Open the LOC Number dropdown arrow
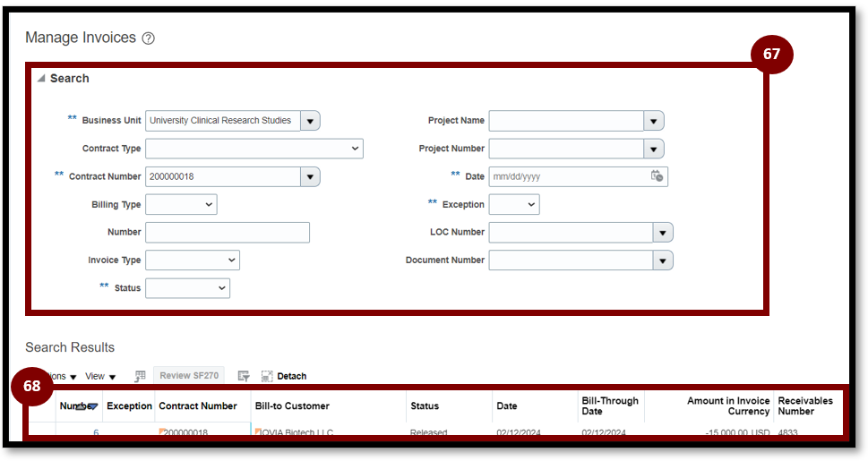Viewport: 868px width, 461px height. [663, 233]
